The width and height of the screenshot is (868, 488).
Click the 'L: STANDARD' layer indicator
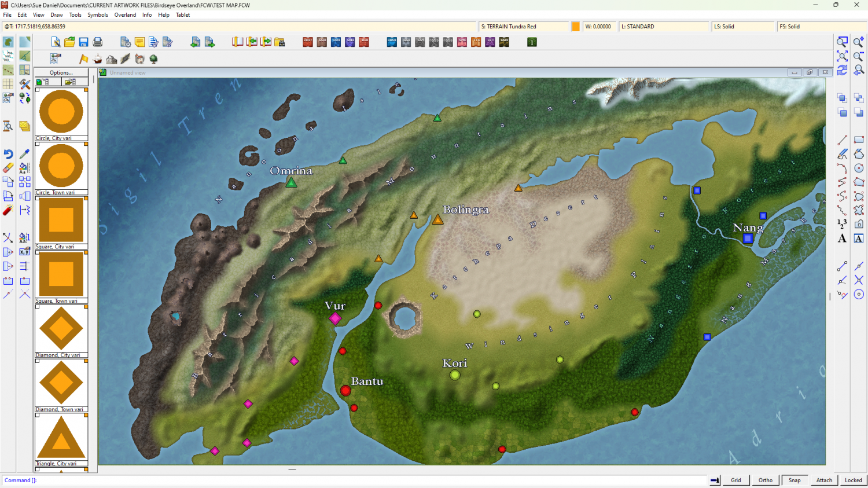pyautogui.click(x=664, y=27)
